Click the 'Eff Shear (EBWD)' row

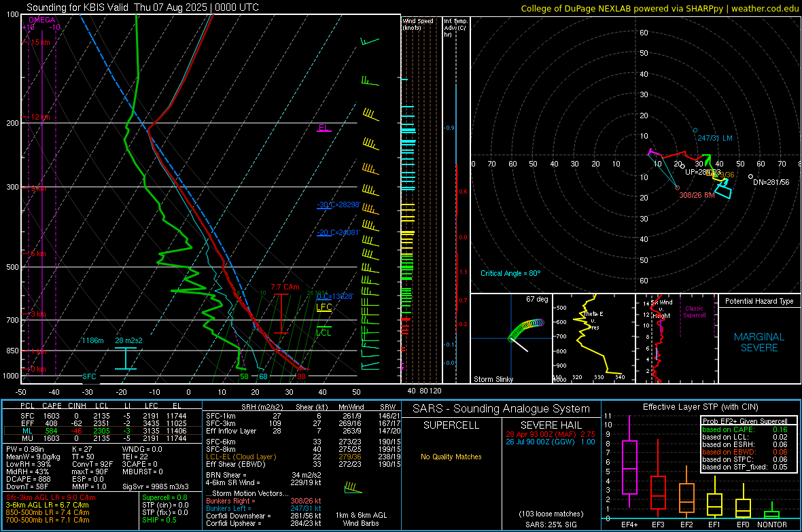[x=304, y=465]
